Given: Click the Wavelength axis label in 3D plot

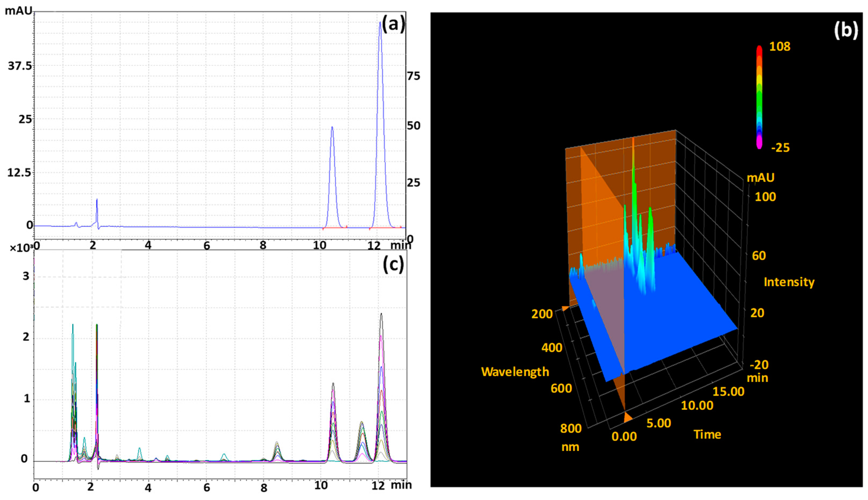Looking at the screenshot, I should pyautogui.click(x=515, y=372).
